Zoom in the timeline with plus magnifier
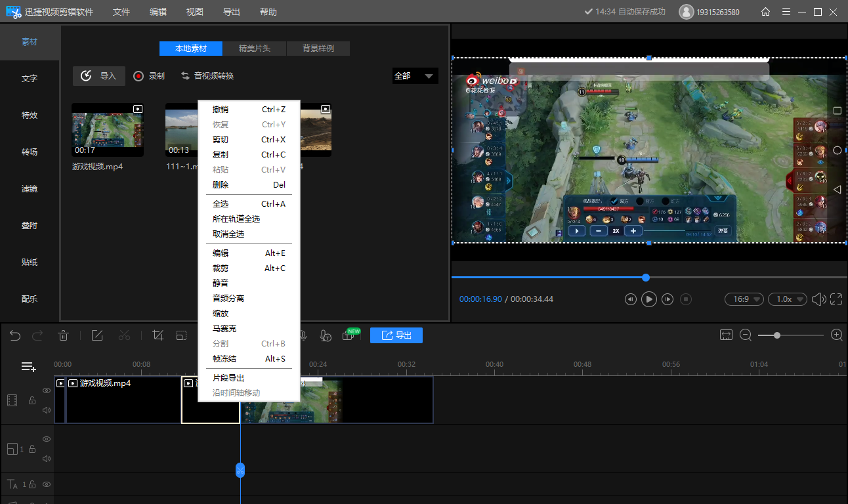The height and width of the screenshot is (504, 848). (837, 335)
